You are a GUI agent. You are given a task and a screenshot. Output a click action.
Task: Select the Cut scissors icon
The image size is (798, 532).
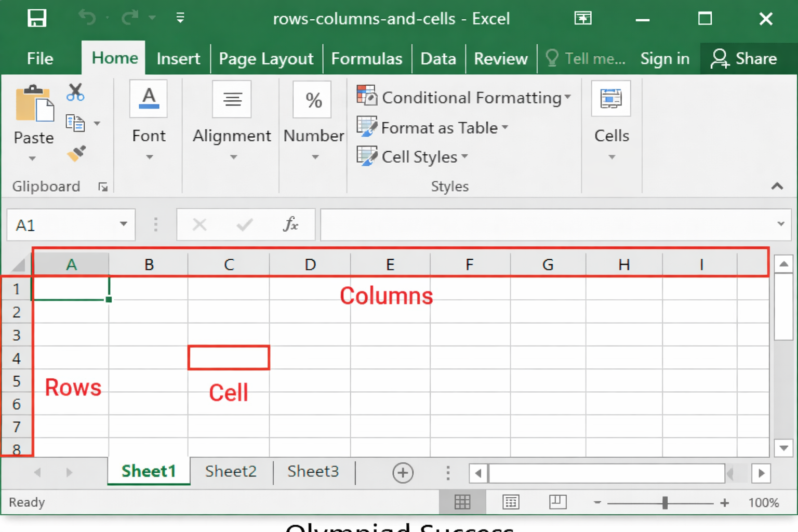[x=75, y=92]
